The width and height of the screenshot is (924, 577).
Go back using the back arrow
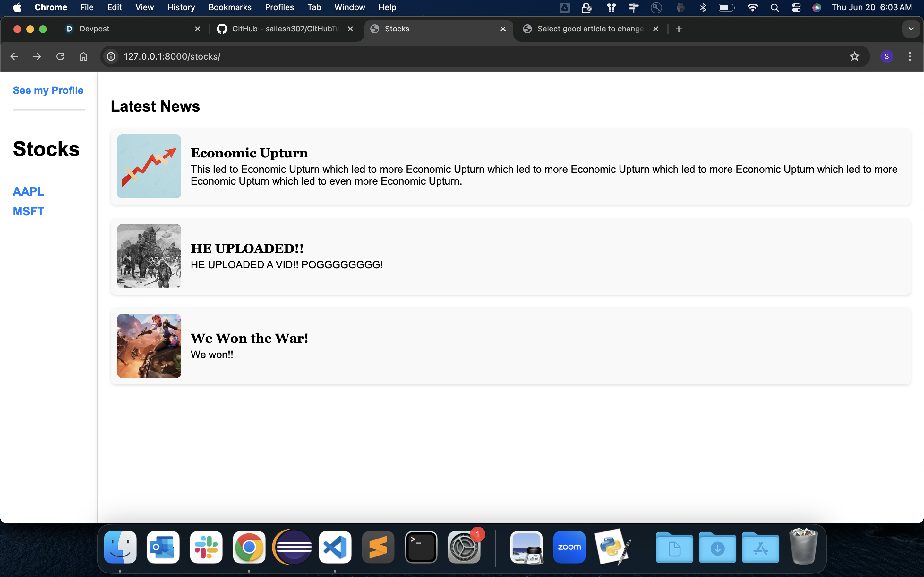pos(14,56)
